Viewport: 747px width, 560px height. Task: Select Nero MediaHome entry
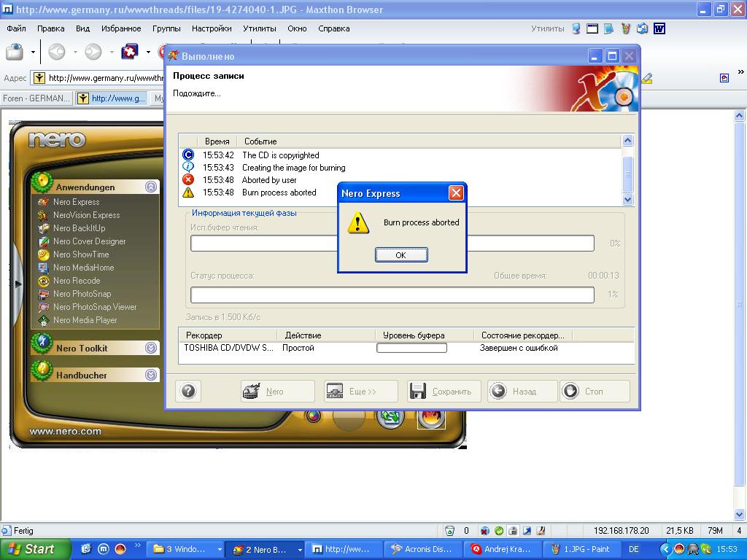(x=83, y=268)
